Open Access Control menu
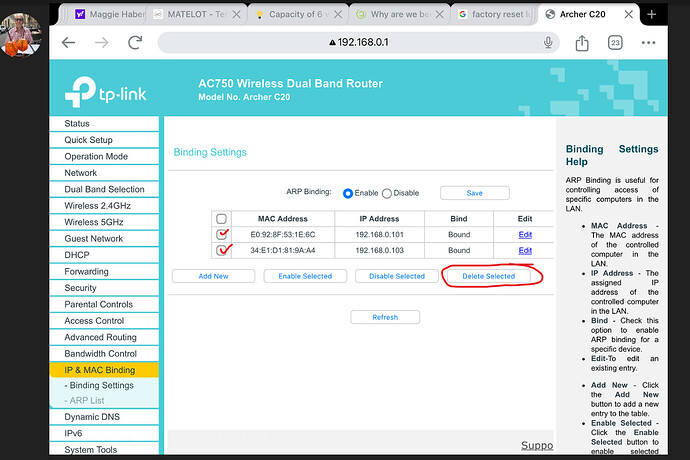 [104, 320]
